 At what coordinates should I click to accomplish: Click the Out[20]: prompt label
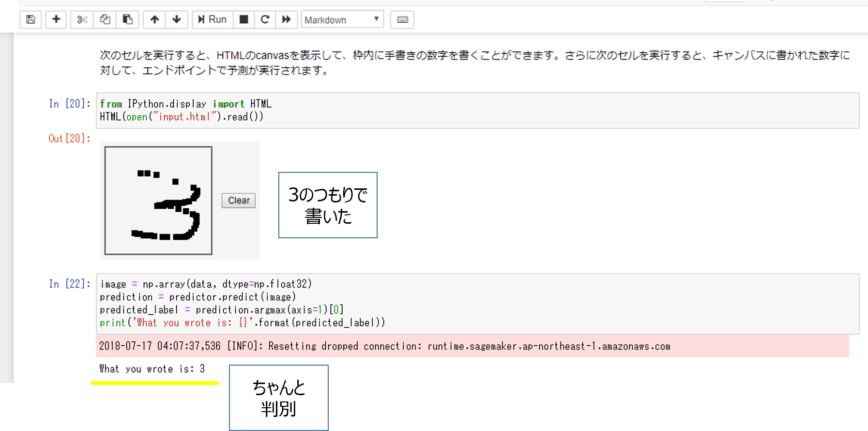click(70, 139)
